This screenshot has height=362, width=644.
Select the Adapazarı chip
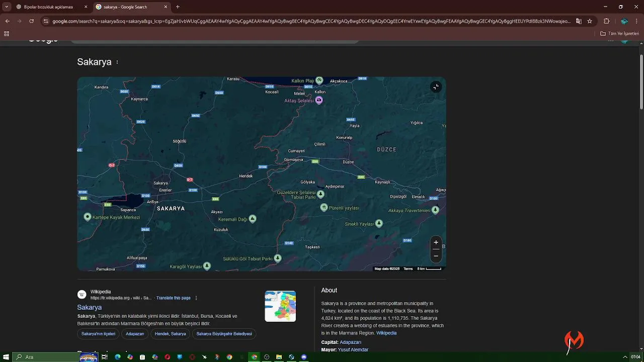coord(135,334)
